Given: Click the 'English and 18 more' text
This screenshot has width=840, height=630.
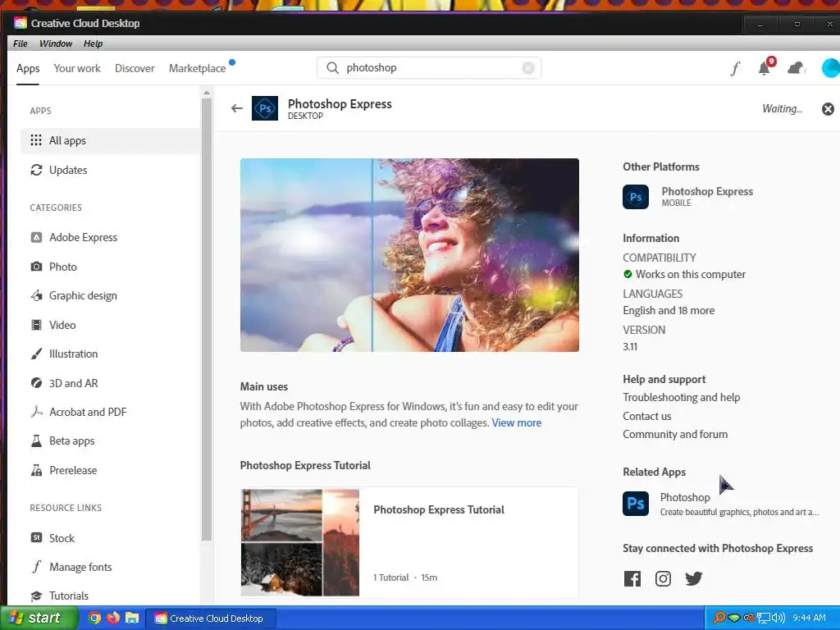Looking at the screenshot, I should [x=669, y=311].
